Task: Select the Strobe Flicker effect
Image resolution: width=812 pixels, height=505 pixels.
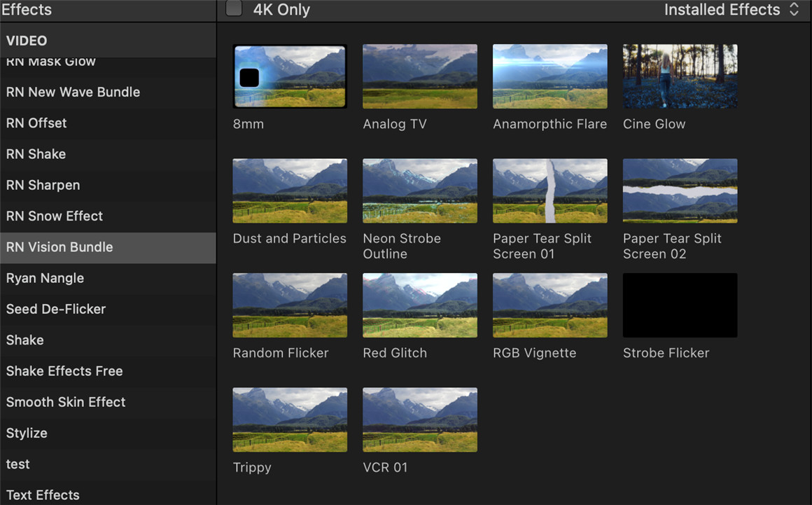Action: [680, 305]
